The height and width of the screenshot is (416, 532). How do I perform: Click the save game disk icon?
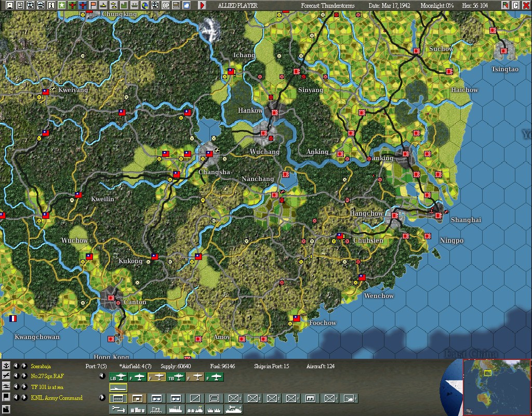pos(10,5)
